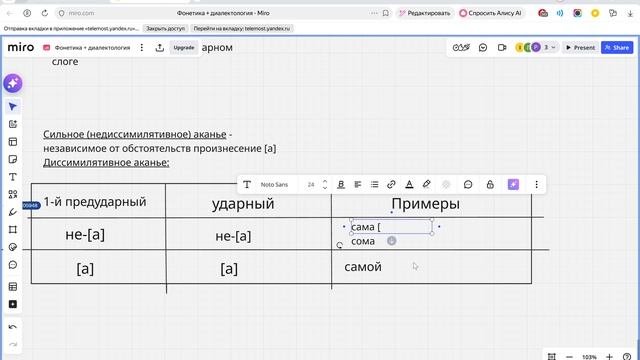The width and height of the screenshot is (640, 360).
Task: Open text alignment options
Action: 358,184
